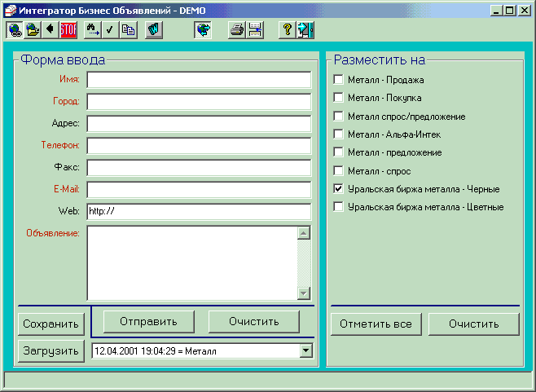Click the application icon in the title bar
This screenshot has width=536, height=392.
pyautogui.click(x=11, y=11)
